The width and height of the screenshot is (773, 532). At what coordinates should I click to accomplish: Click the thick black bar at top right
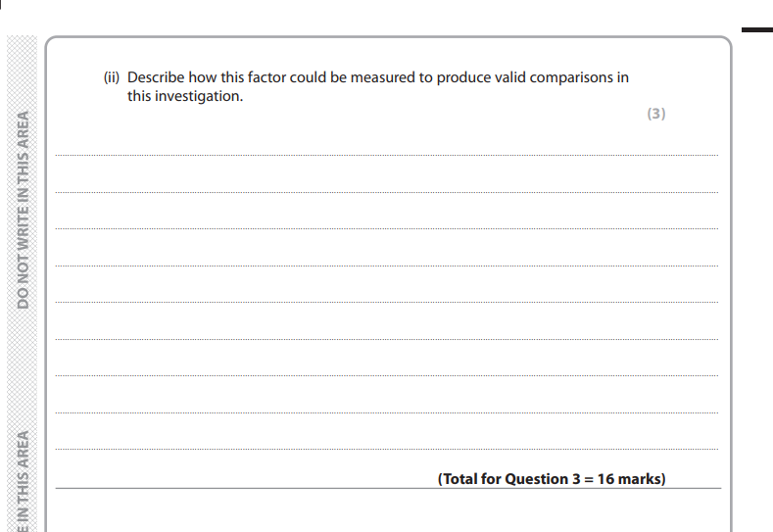pyautogui.click(x=757, y=30)
